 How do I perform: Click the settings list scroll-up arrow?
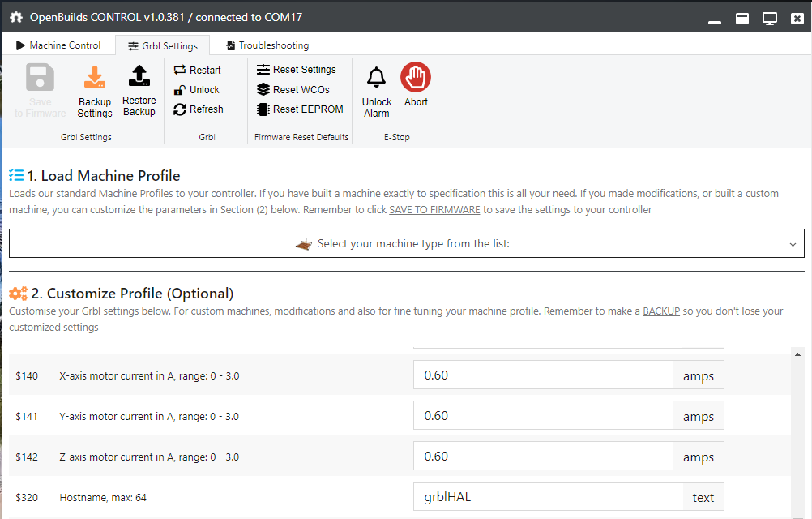coord(798,355)
